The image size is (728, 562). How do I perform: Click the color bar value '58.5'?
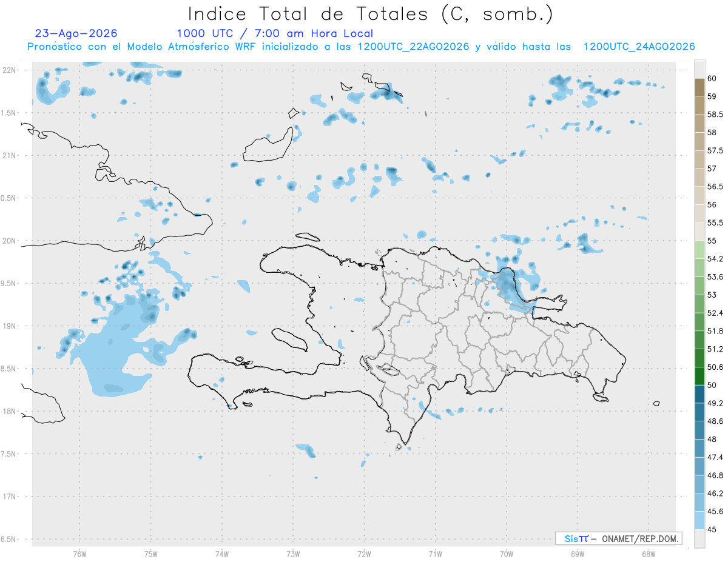click(715, 114)
